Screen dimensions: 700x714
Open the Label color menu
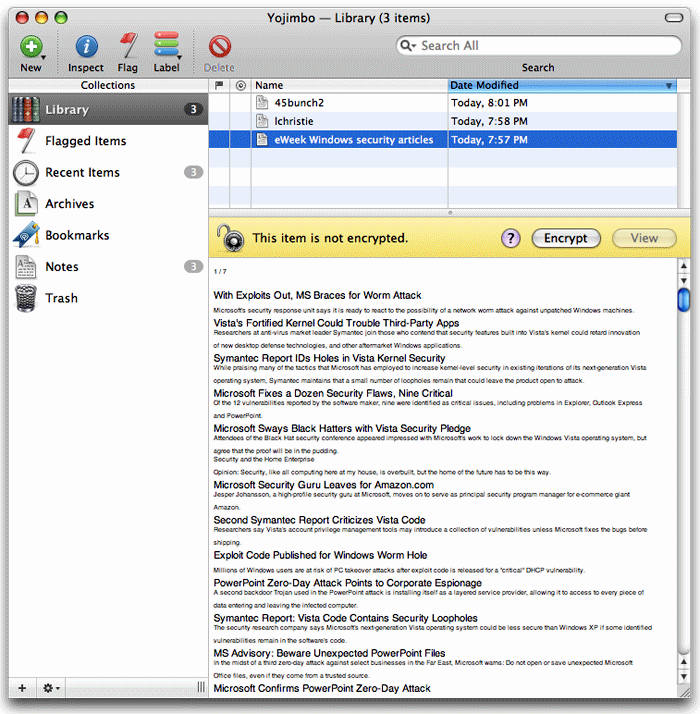pos(166,46)
